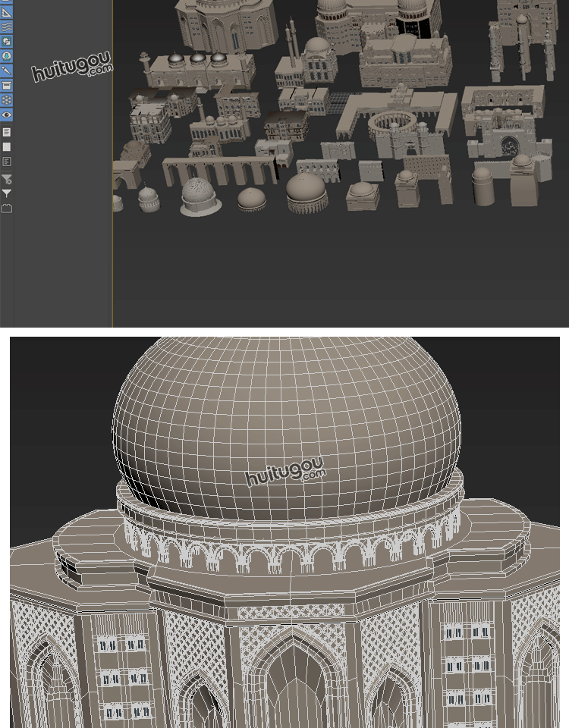Toggle the Display Helpers ruler-triangle filter

pos(6,12)
